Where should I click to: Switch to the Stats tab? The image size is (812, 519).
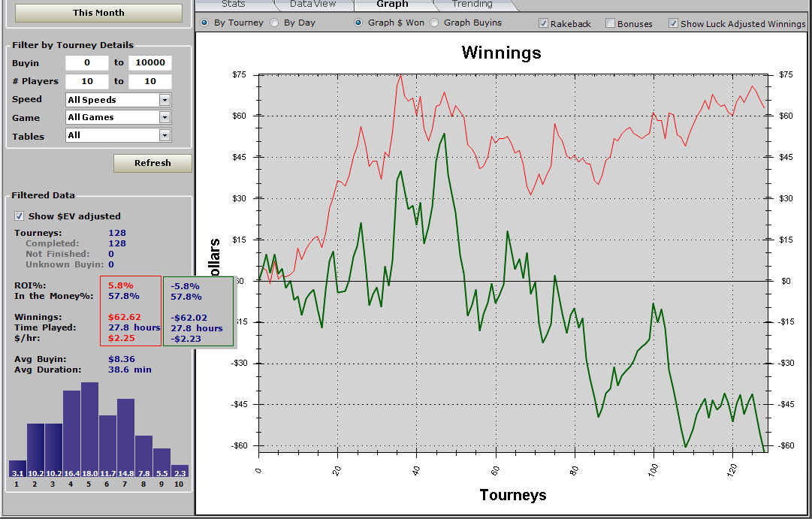[x=233, y=5]
